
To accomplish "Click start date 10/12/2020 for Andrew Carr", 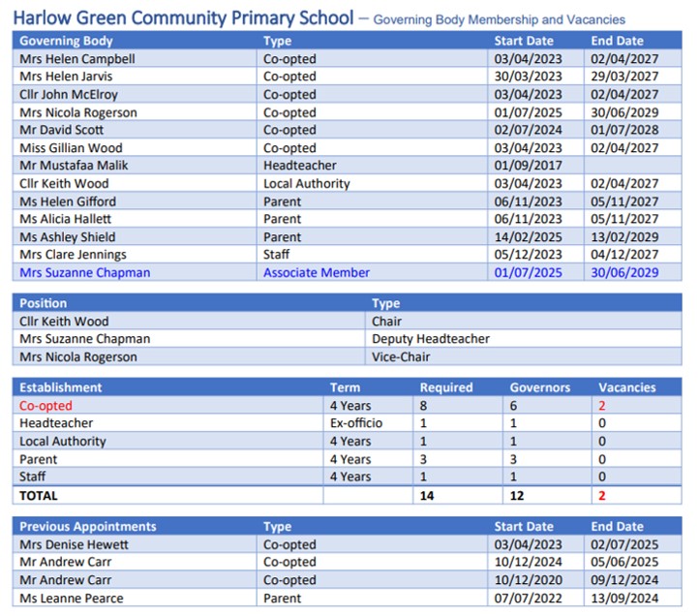I will click(528, 580).
